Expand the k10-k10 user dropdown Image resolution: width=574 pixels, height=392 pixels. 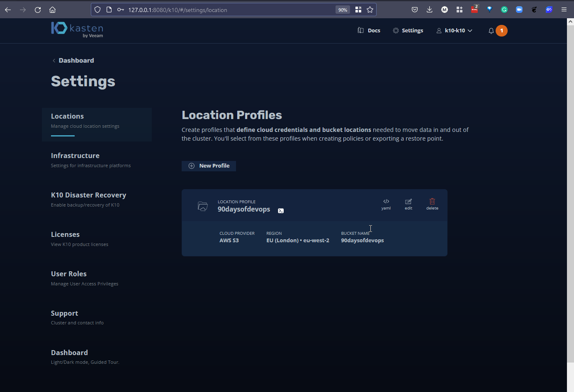[x=455, y=31]
